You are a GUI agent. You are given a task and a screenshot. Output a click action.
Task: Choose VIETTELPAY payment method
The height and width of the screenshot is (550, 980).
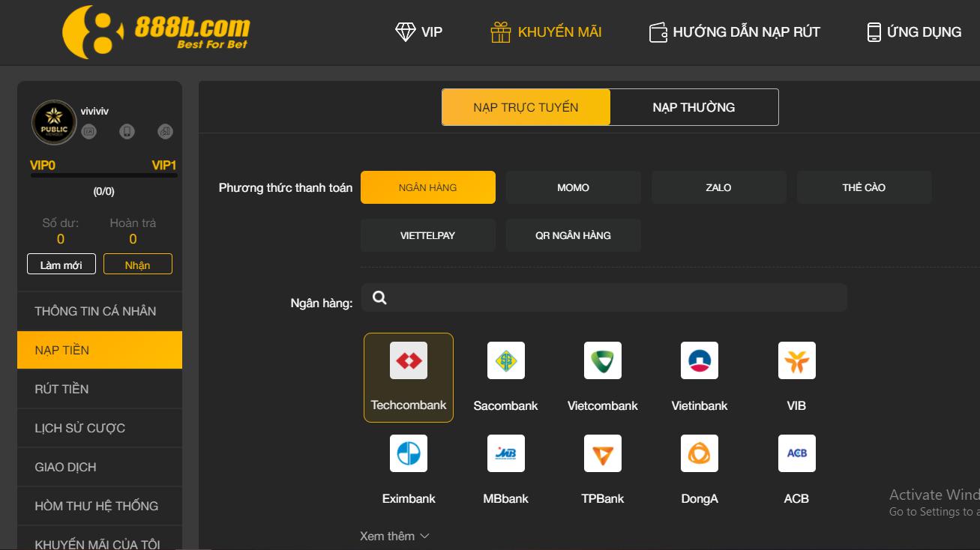428,235
